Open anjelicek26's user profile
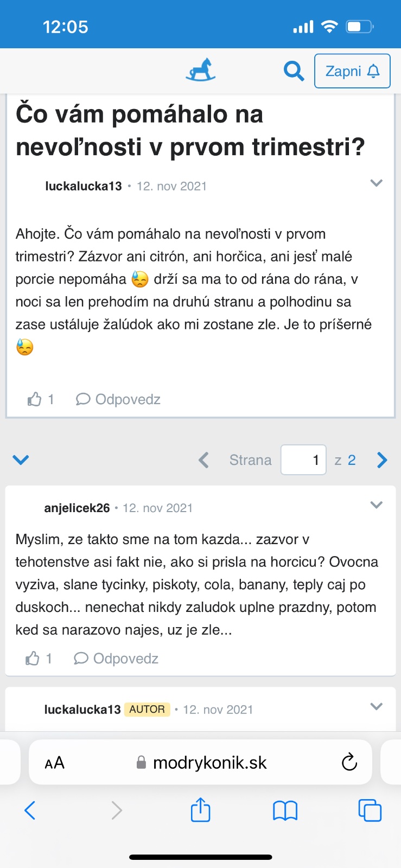This screenshot has width=401, height=868. (x=77, y=508)
